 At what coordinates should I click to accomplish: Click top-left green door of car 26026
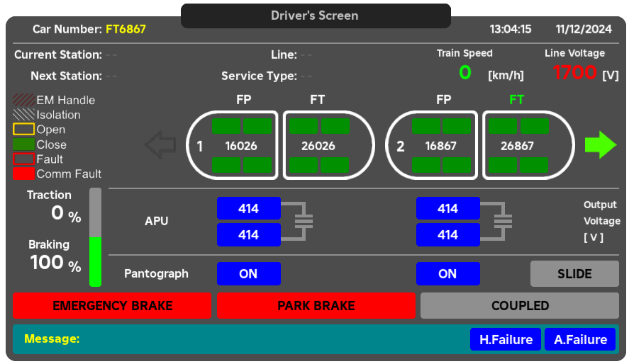point(304,126)
